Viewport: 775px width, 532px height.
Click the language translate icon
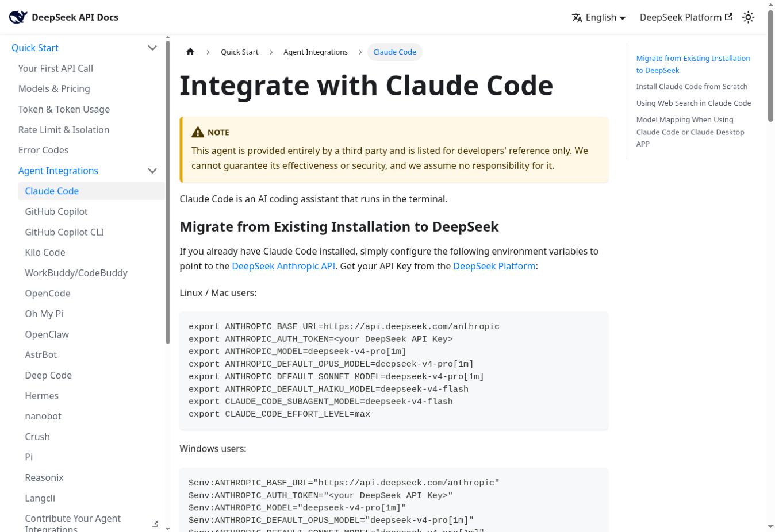click(577, 18)
